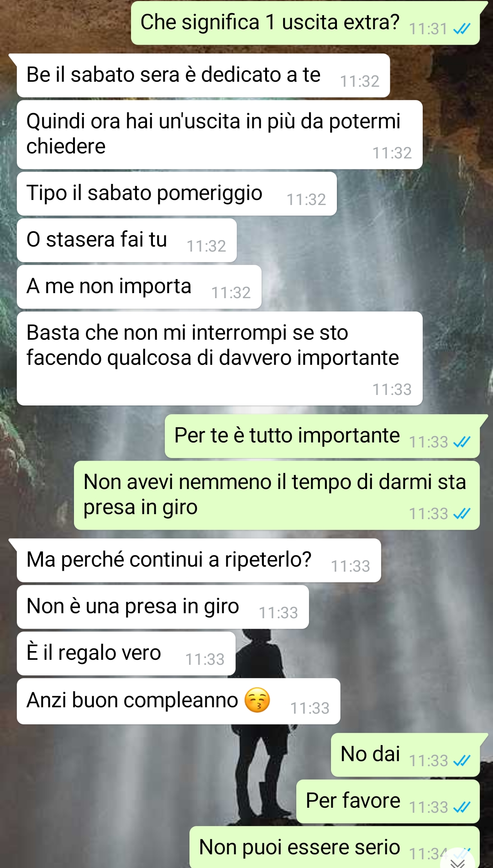493x868 pixels.
Task: Tap blue ticks beside 'Per te è tutto importante'
Action: 462,442
